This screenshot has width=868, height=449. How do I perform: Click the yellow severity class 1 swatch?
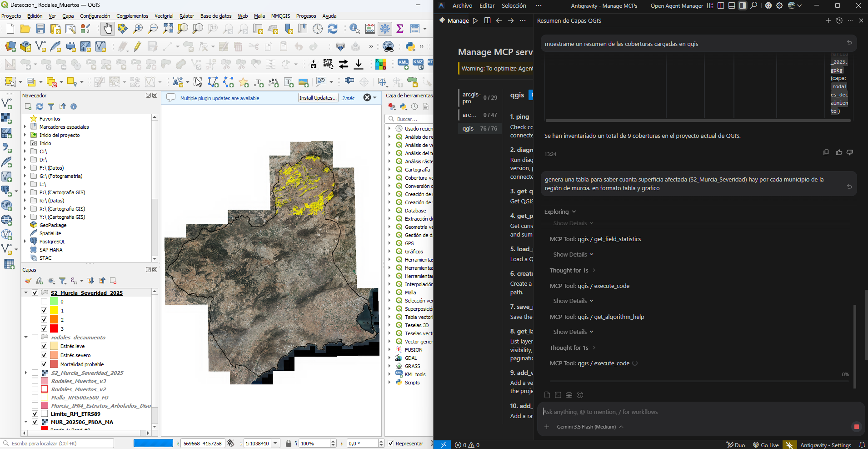[54, 310]
